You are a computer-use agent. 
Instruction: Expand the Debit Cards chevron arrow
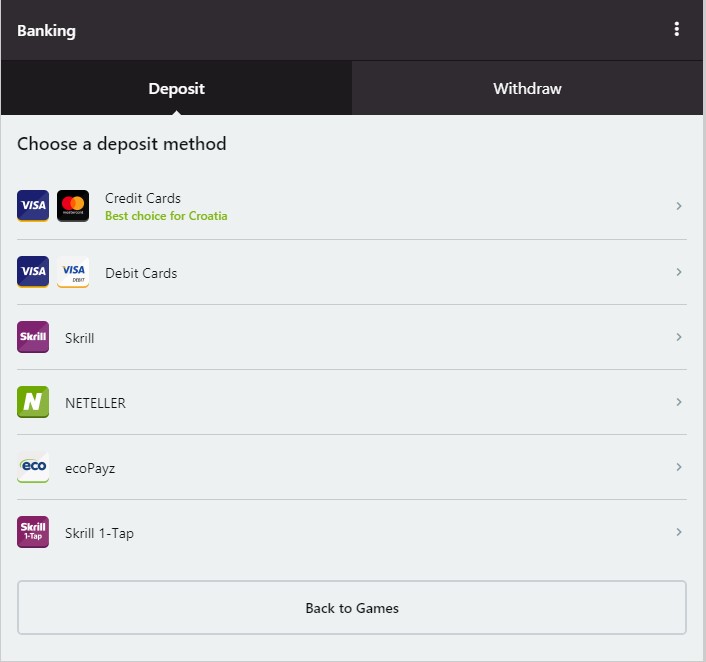click(x=679, y=272)
